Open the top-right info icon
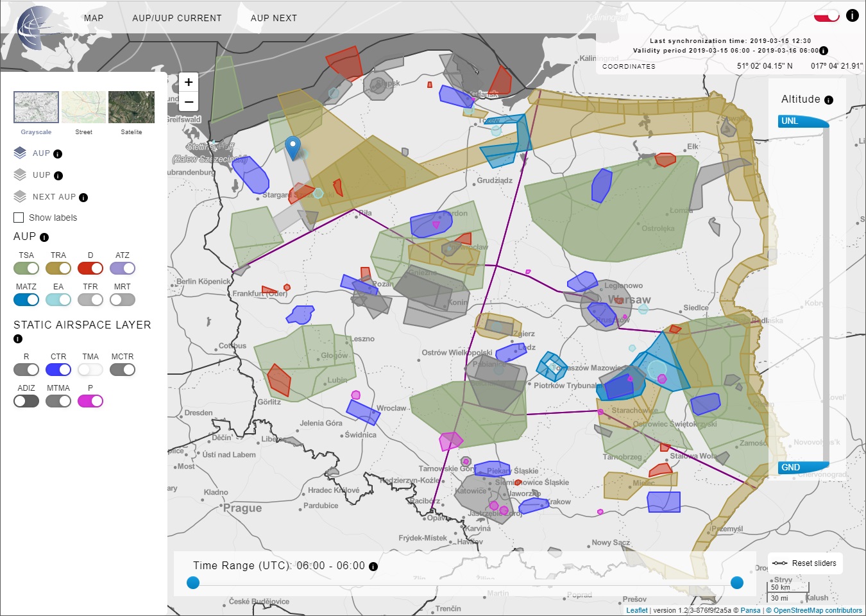The height and width of the screenshot is (616, 866). tap(852, 15)
